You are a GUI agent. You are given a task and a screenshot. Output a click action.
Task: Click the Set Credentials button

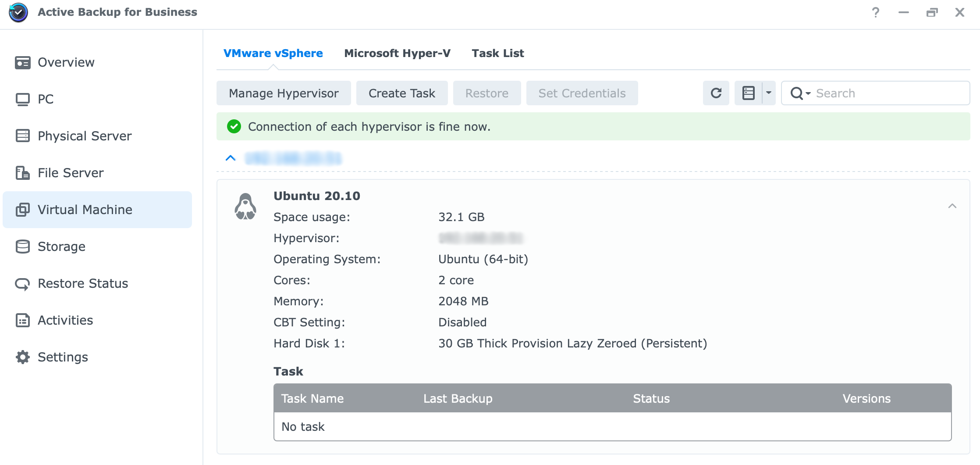582,93
